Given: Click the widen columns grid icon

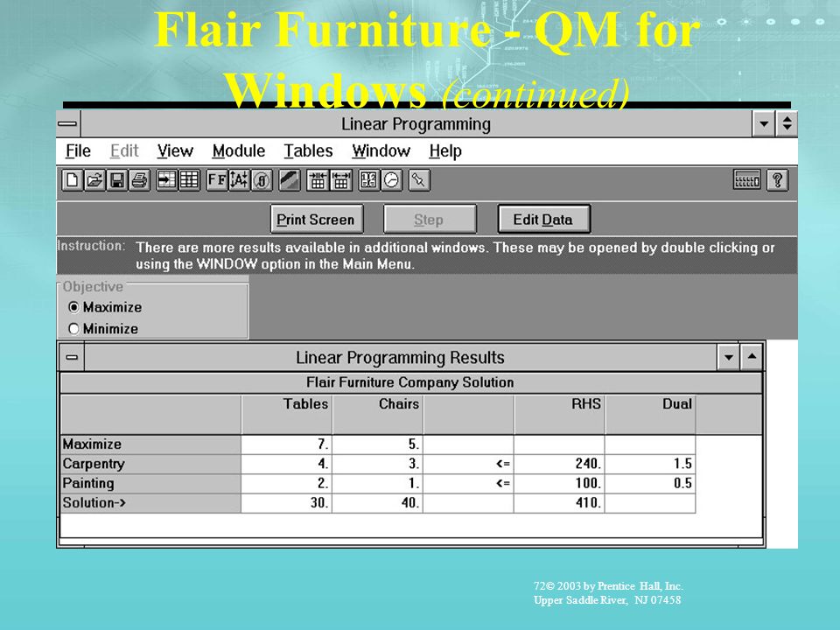Looking at the screenshot, I should (x=340, y=180).
